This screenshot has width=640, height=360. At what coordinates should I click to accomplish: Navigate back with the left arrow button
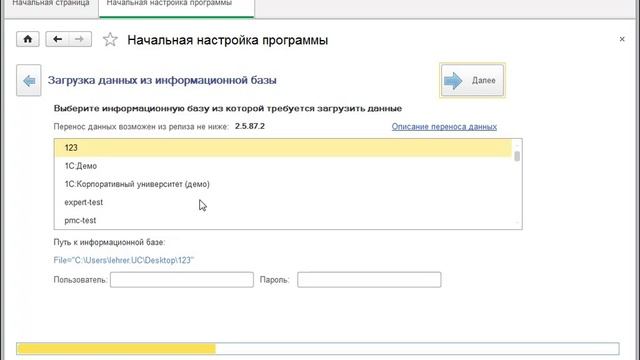click(x=57, y=39)
